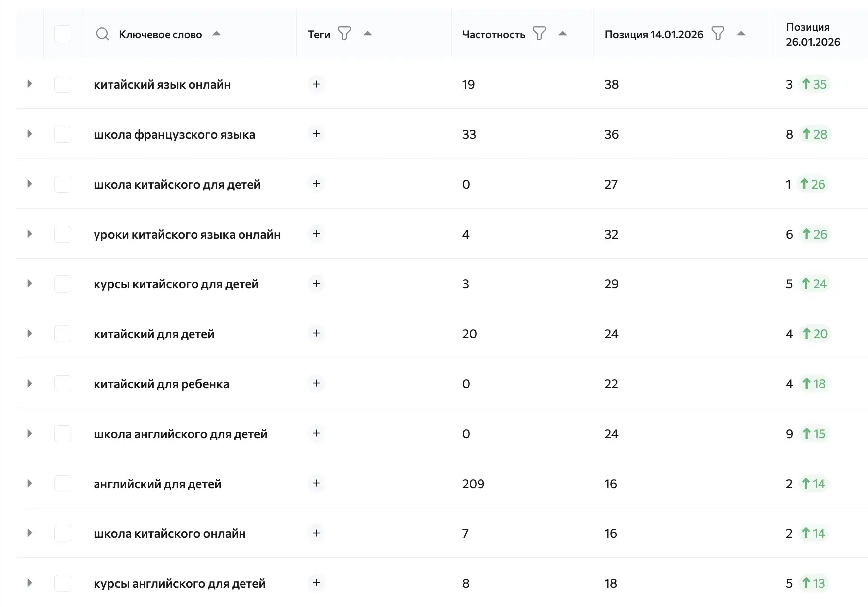Open keyword 'уроки китайского языка онлайн'
This screenshot has width=868, height=607.
tap(187, 234)
